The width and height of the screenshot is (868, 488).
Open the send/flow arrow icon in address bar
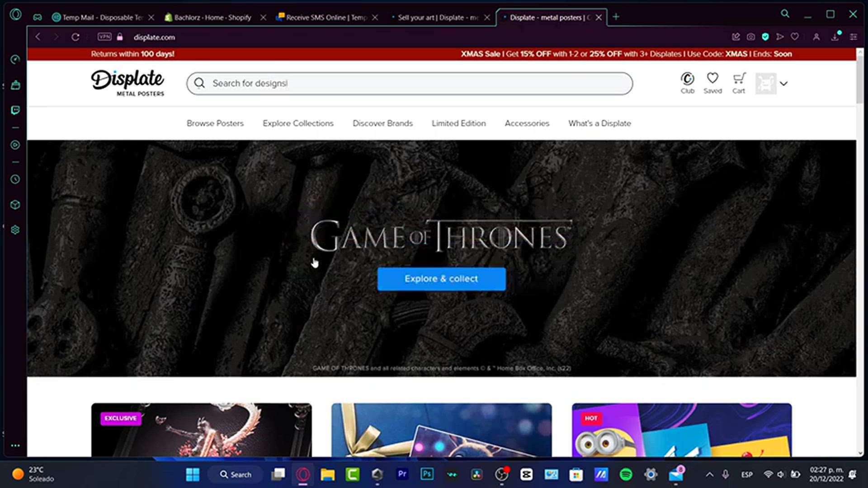[x=780, y=37]
